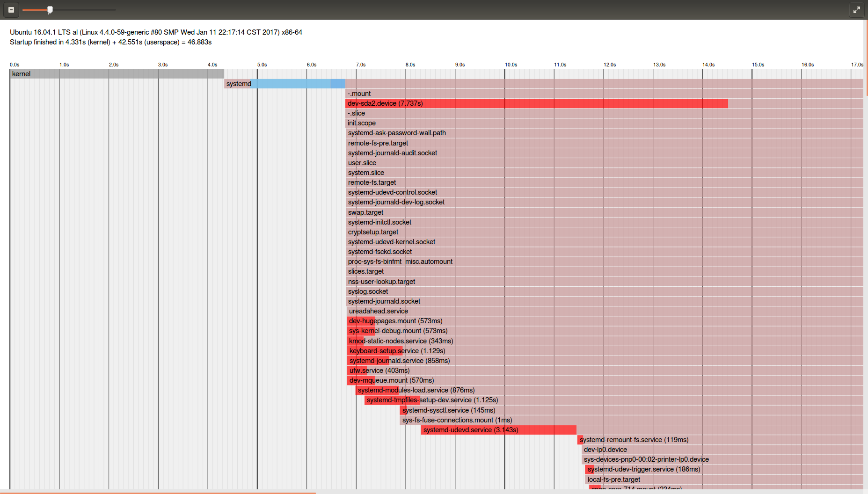868x494 pixels.
Task: Click kmod-static-nodes.service (343ms) bar
Action: coord(355,341)
